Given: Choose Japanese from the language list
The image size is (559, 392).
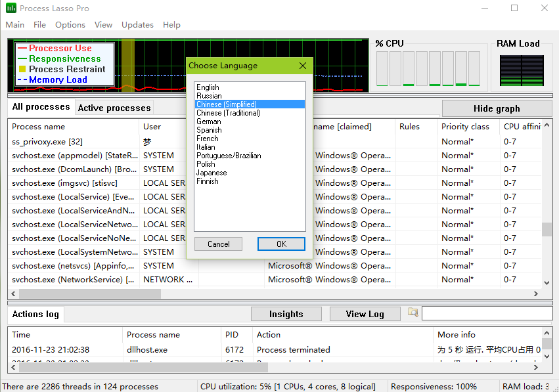Looking at the screenshot, I should [x=212, y=173].
